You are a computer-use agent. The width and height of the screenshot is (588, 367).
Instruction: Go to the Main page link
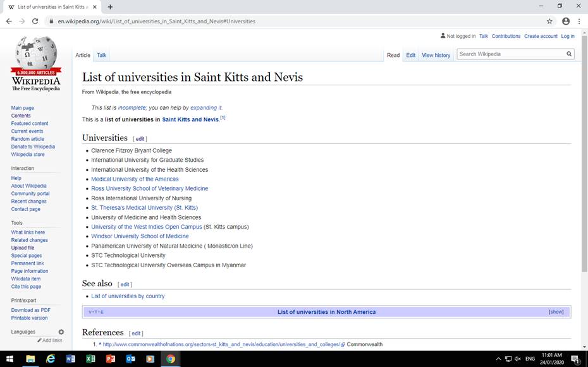click(x=23, y=108)
